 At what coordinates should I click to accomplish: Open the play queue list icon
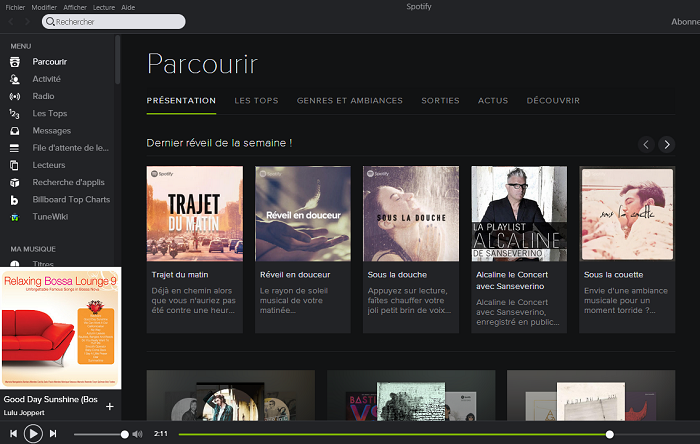15,148
